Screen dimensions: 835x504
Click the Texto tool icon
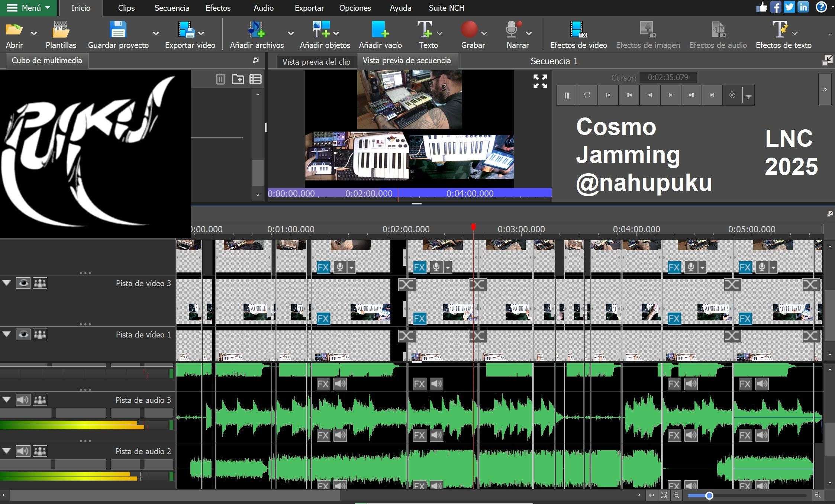425,29
